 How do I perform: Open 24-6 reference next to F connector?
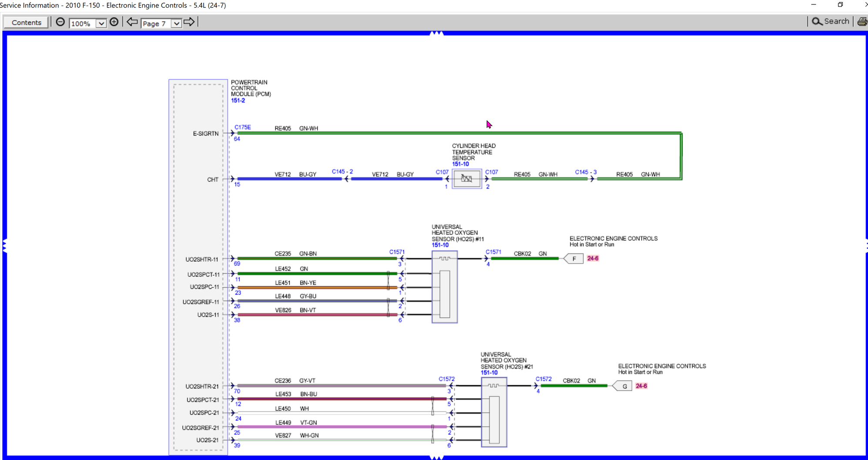coord(593,258)
